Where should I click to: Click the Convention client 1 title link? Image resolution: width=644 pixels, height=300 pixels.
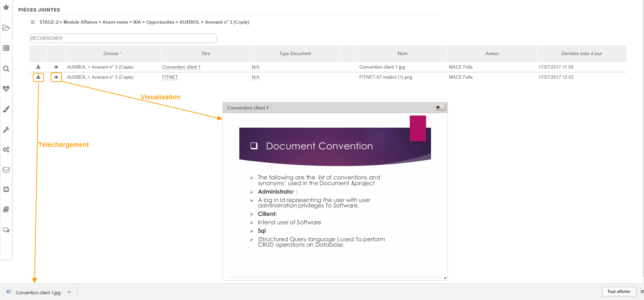181,67
